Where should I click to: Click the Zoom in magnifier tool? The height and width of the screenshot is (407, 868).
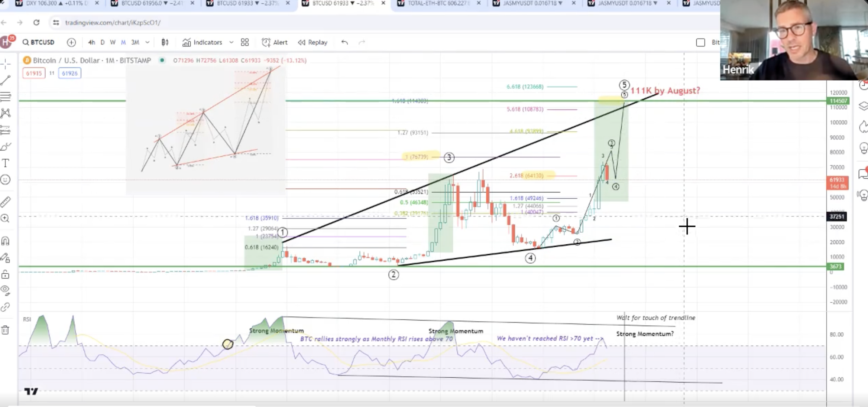[x=6, y=218]
